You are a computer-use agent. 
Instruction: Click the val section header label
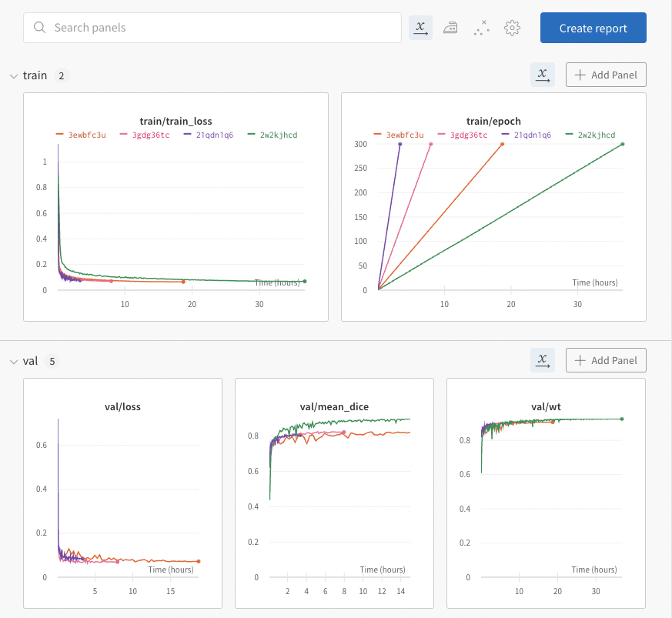click(x=31, y=361)
